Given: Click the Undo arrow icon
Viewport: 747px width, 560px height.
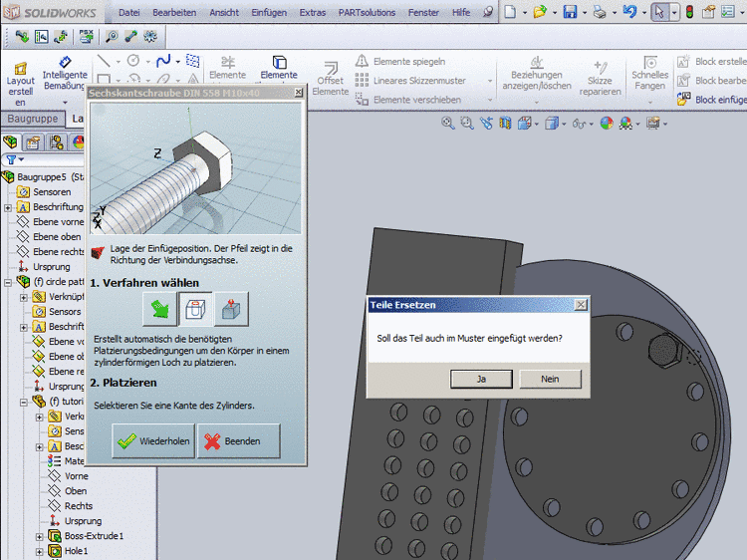Looking at the screenshot, I should pyautogui.click(x=629, y=13).
